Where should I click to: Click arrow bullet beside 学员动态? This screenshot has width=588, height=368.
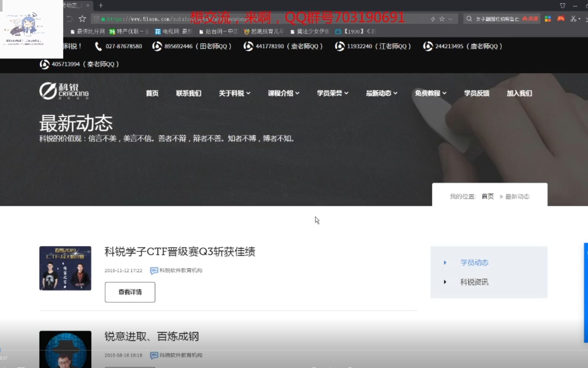pos(445,263)
